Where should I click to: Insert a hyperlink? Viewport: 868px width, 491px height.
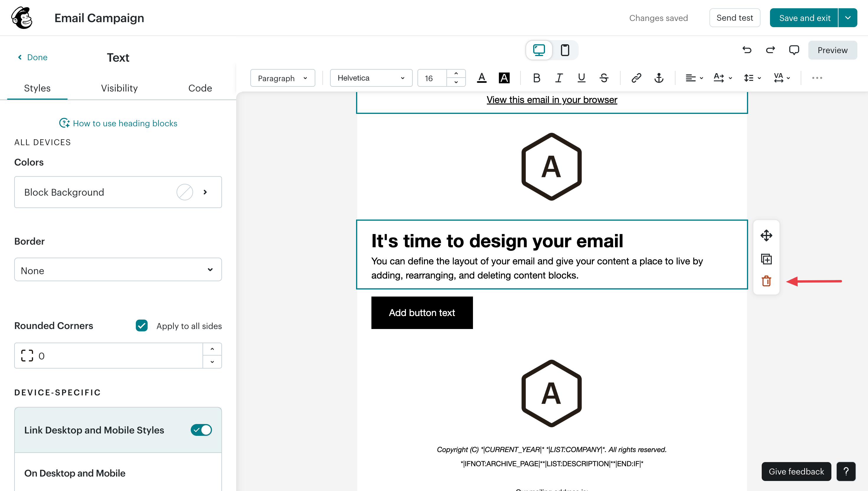click(636, 78)
